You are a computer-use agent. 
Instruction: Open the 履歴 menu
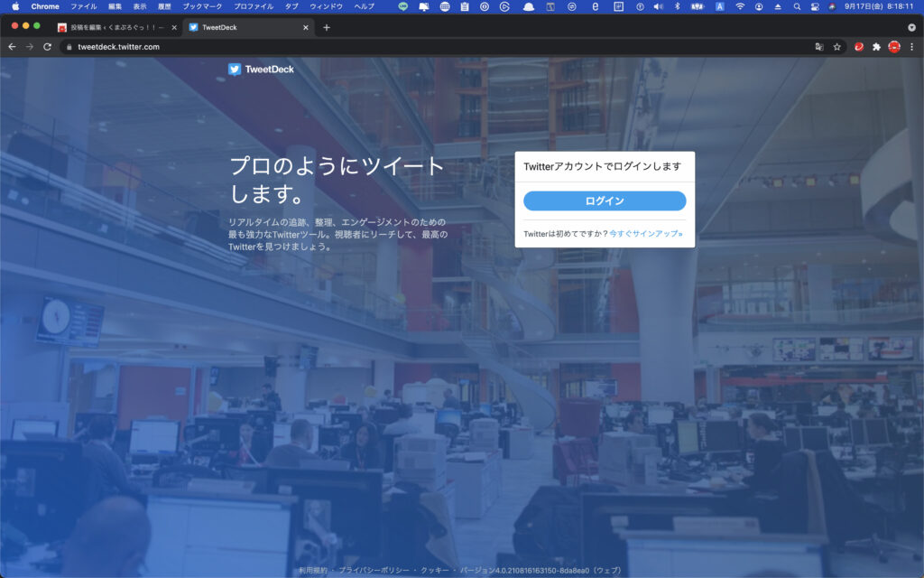click(164, 6)
